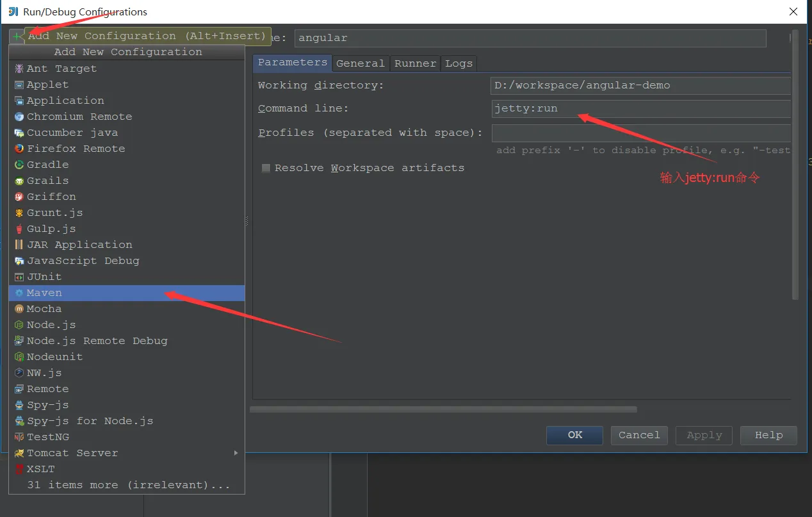Select the JavaScript Debug icon
This screenshot has width=812, height=517.
click(x=20, y=261)
